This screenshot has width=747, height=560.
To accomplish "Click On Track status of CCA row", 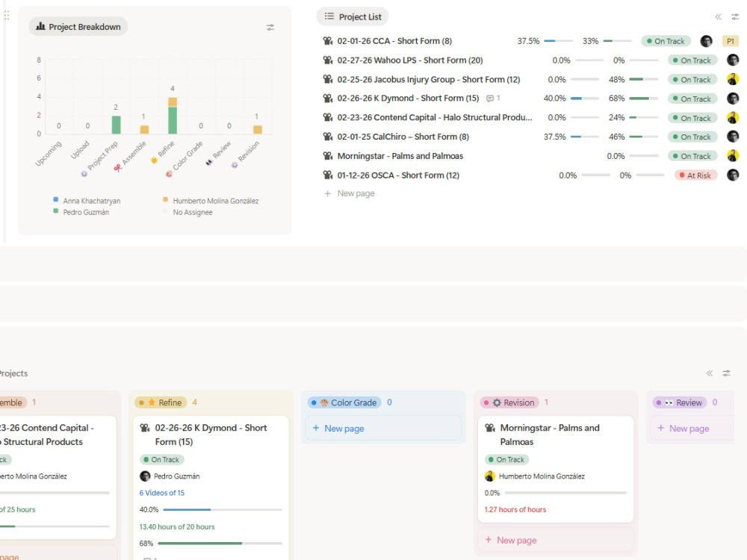I will [x=666, y=41].
